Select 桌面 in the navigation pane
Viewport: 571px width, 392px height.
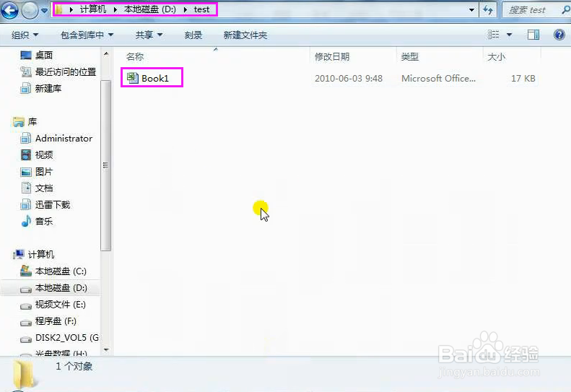44,56
